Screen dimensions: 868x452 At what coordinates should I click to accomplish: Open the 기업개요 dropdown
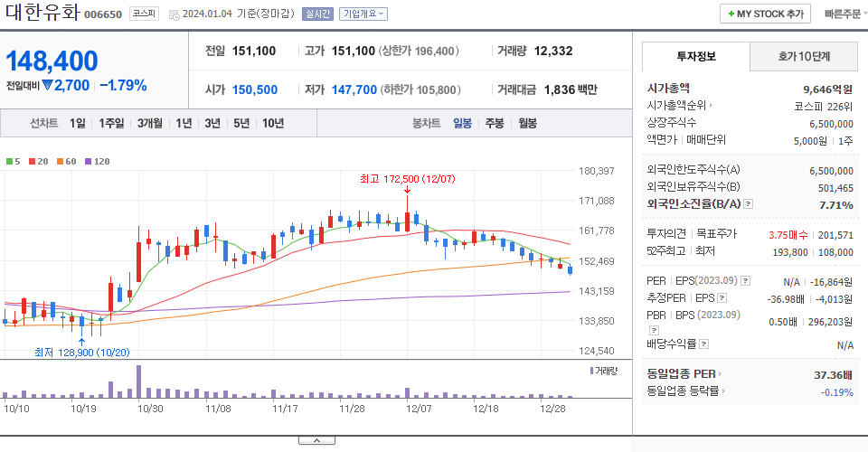tap(363, 14)
